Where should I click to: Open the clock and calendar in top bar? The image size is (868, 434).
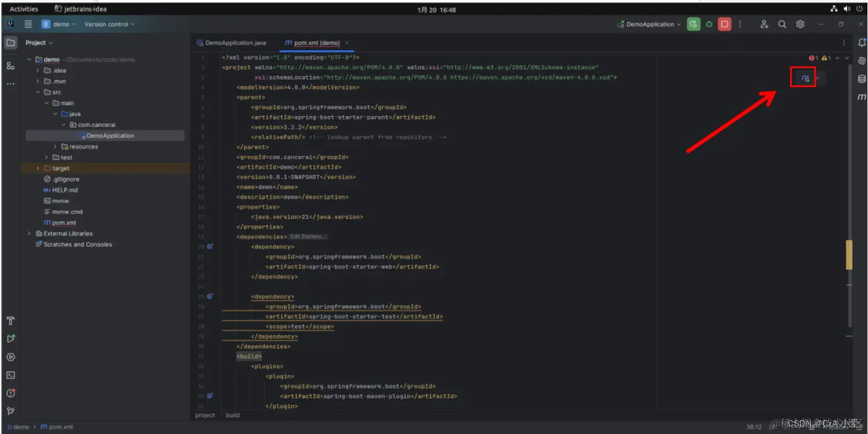[437, 10]
